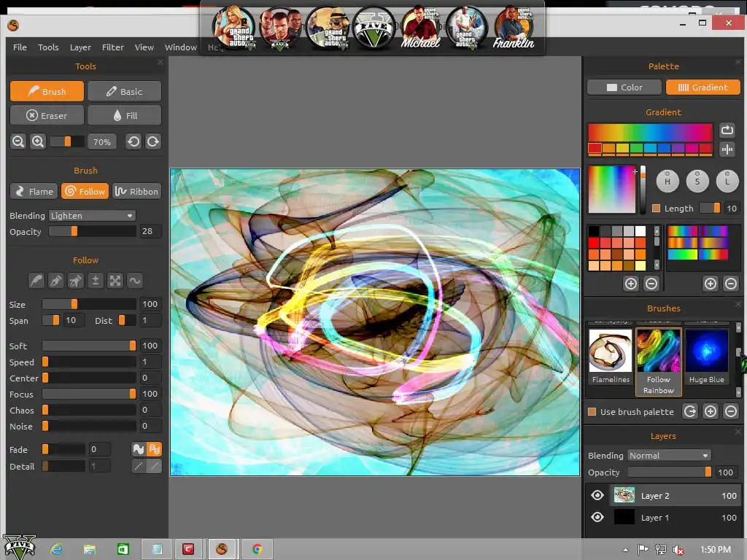This screenshot has width=747, height=560.
Task: Open the File menu
Action: point(20,47)
